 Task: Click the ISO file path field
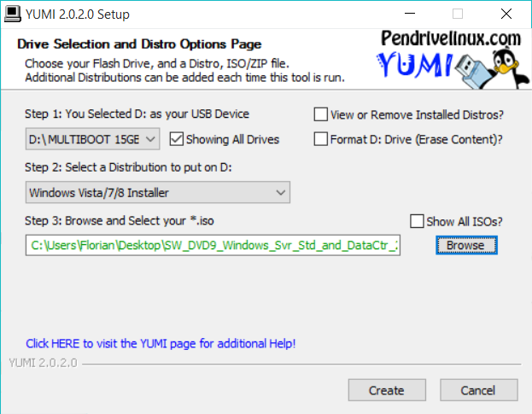pos(213,245)
